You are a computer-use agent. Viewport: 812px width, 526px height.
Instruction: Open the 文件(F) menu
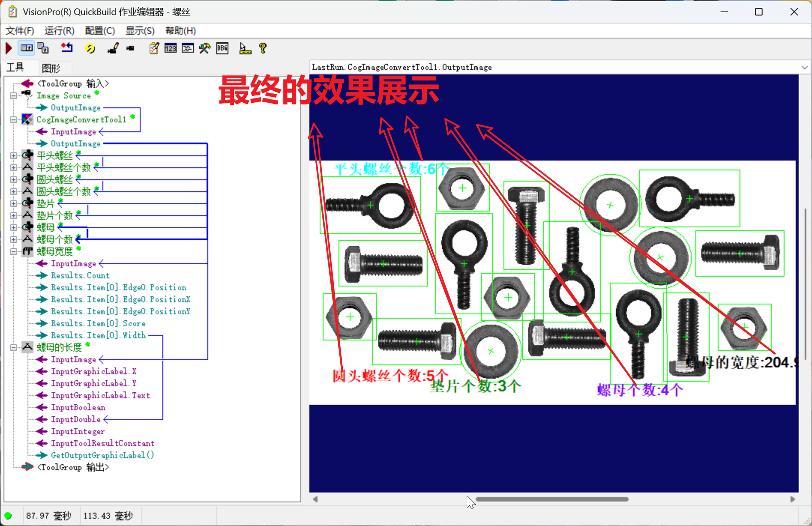pos(20,31)
